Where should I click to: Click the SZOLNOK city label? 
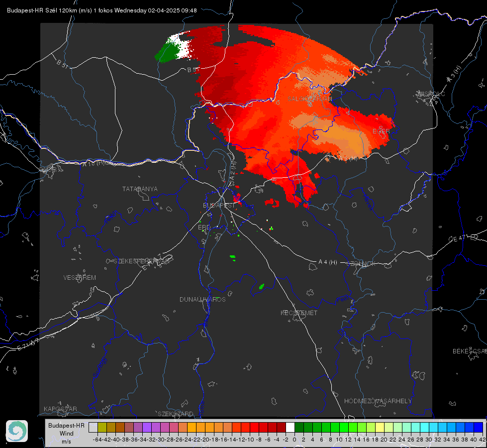[361, 264]
